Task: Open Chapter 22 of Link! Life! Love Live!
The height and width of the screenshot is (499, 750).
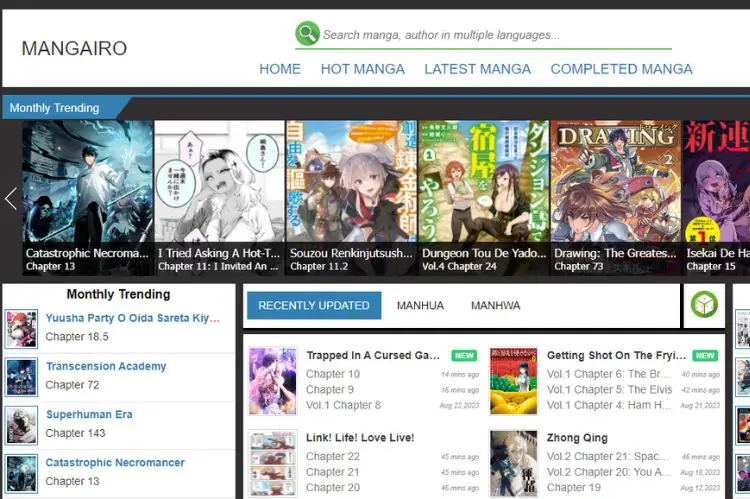Action: [333, 456]
